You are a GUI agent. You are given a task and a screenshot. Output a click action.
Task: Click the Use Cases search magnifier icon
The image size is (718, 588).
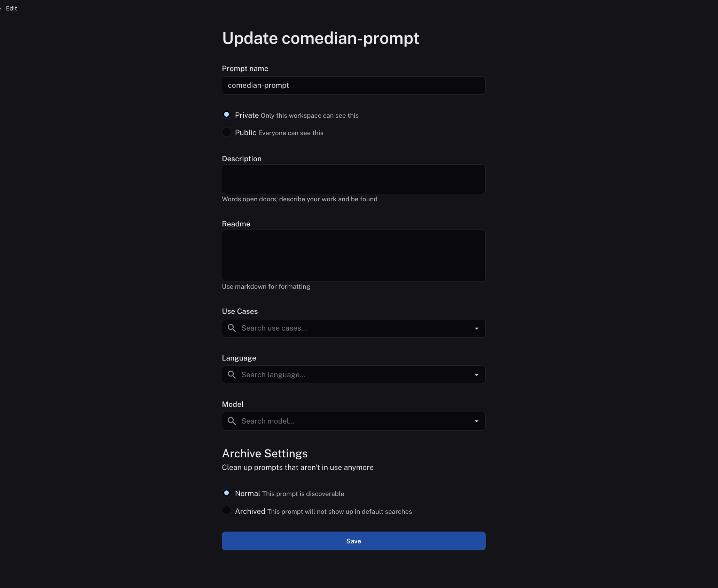point(232,328)
